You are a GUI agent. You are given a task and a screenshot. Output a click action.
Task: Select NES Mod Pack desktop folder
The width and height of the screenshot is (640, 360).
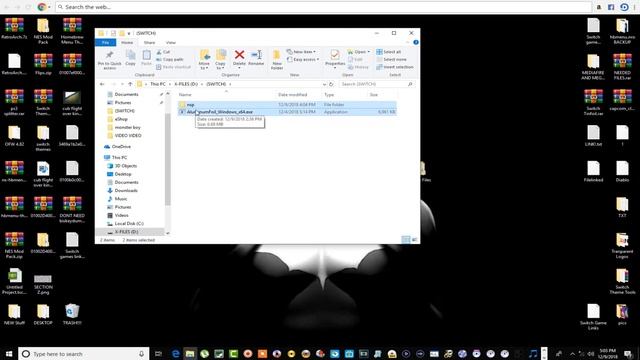click(43, 31)
